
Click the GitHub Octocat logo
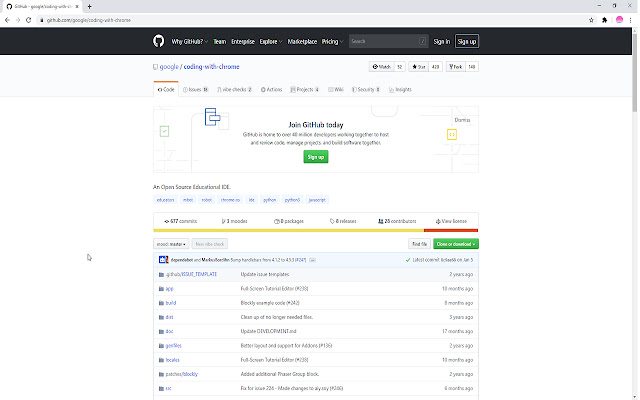158,42
